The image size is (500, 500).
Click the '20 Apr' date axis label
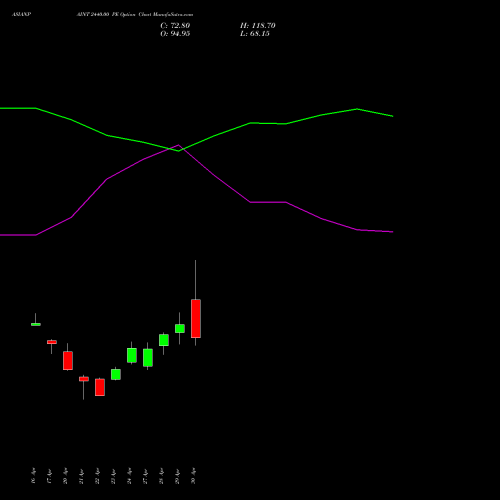pyautogui.click(x=65, y=476)
